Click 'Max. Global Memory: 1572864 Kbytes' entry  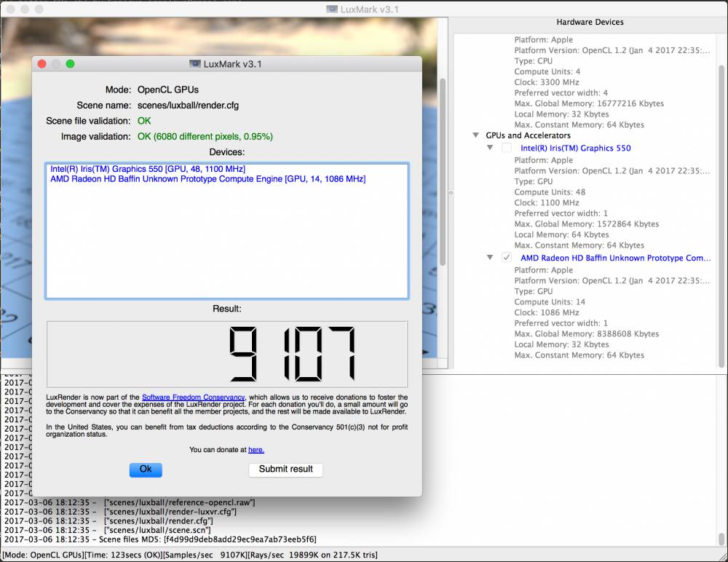point(586,224)
